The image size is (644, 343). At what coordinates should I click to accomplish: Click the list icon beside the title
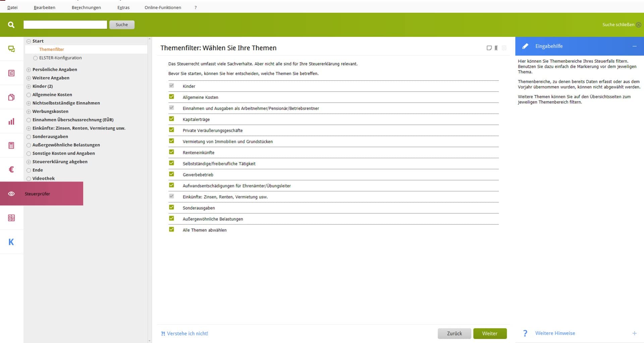click(x=504, y=48)
